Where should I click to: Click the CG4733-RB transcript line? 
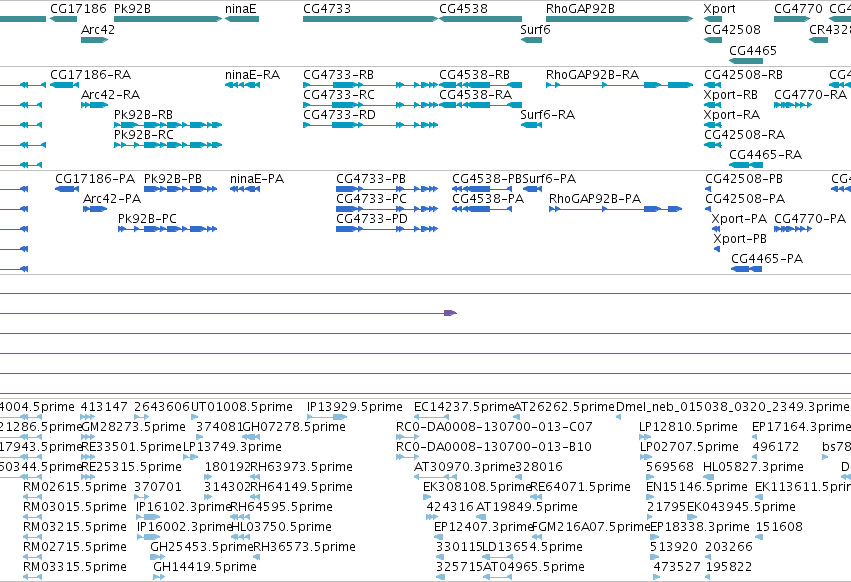click(370, 85)
